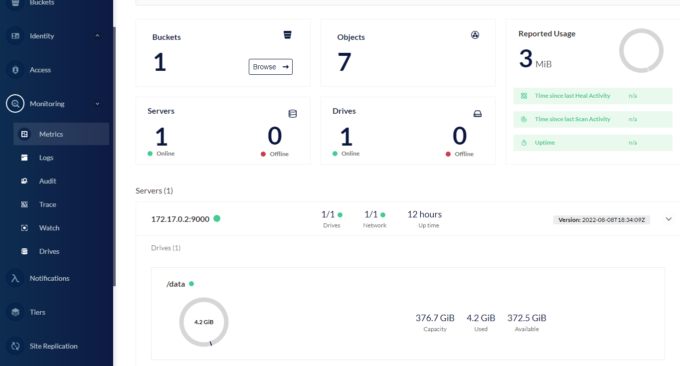This screenshot has width=680, height=366.
Task: Click the green status dot beside server address
Action: coord(217,218)
